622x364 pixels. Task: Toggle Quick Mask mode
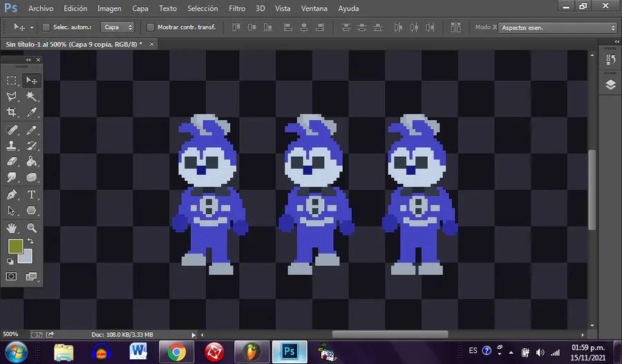12,276
